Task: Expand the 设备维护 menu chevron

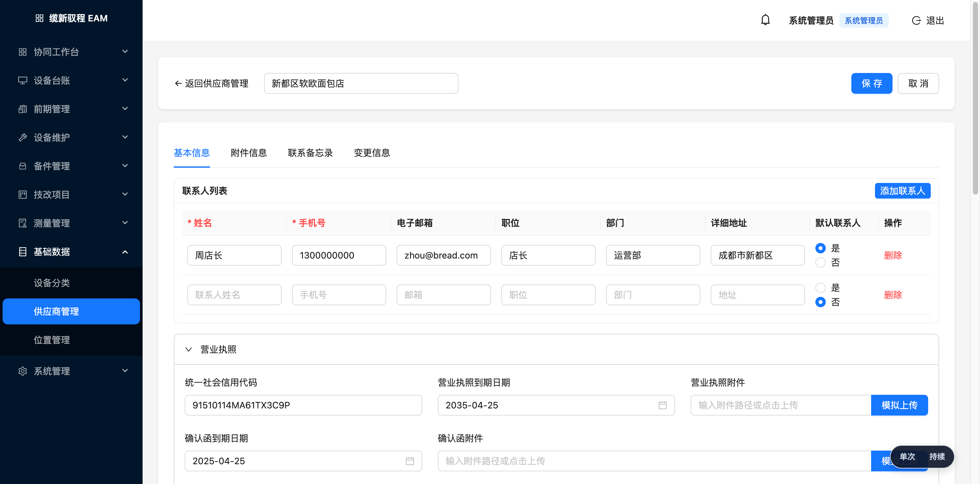Action: coord(125,137)
